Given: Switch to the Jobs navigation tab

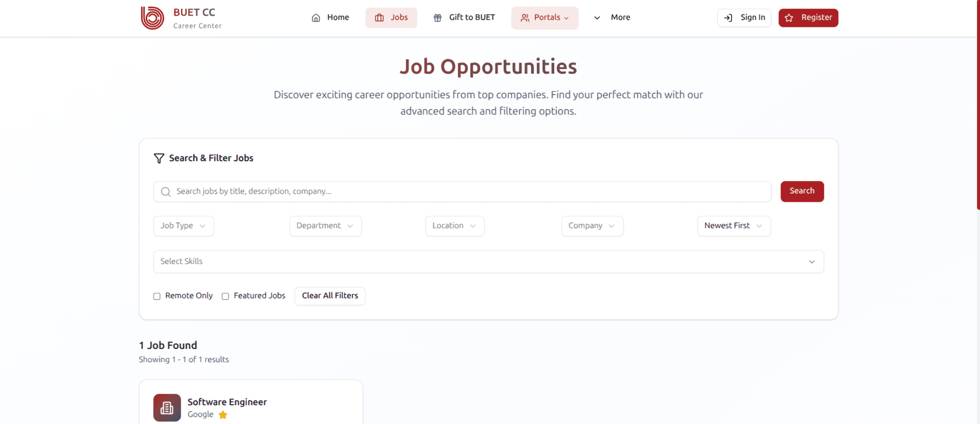Looking at the screenshot, I should tap(391, 18).
